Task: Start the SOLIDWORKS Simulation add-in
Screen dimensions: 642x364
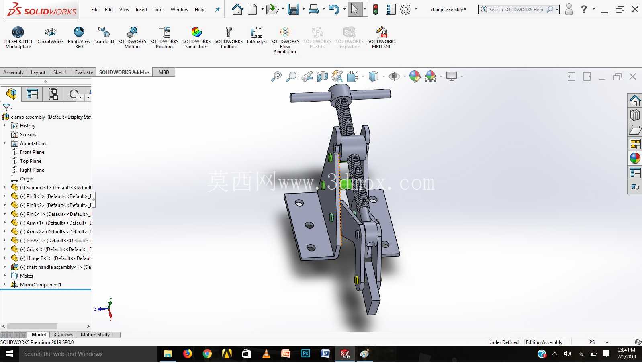Action: point(196,38)
